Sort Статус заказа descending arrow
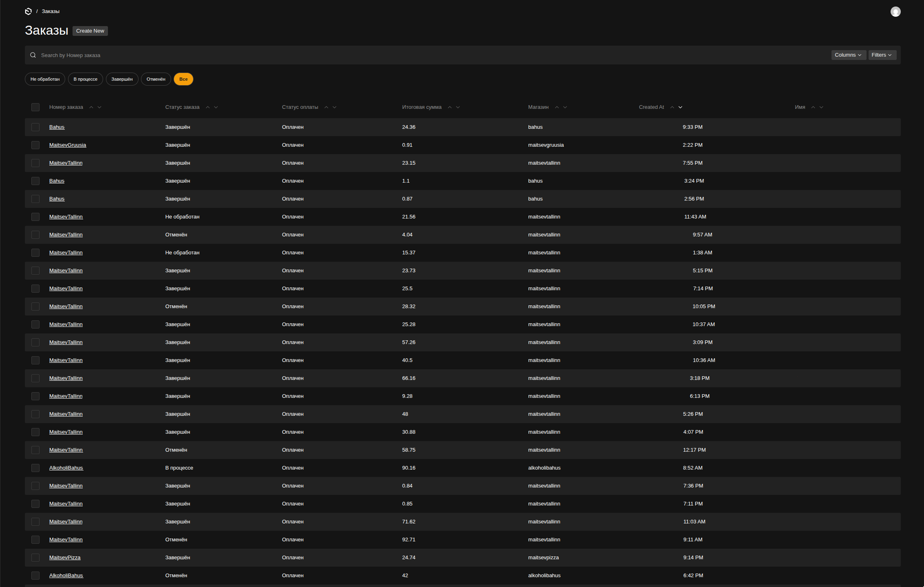 tap(216, 107)
